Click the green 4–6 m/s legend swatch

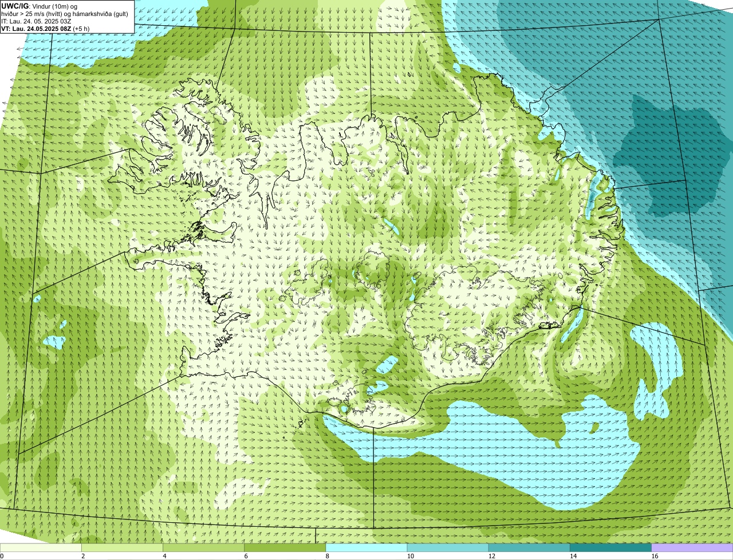click(203, 548)
